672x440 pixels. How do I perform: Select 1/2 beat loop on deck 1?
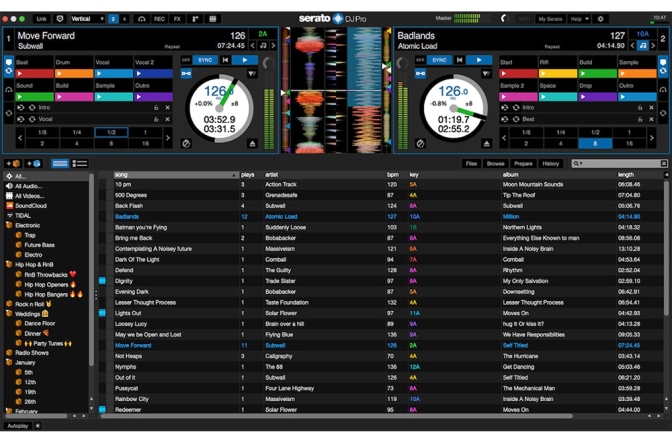pyautogui.click(x=111, y=132)
